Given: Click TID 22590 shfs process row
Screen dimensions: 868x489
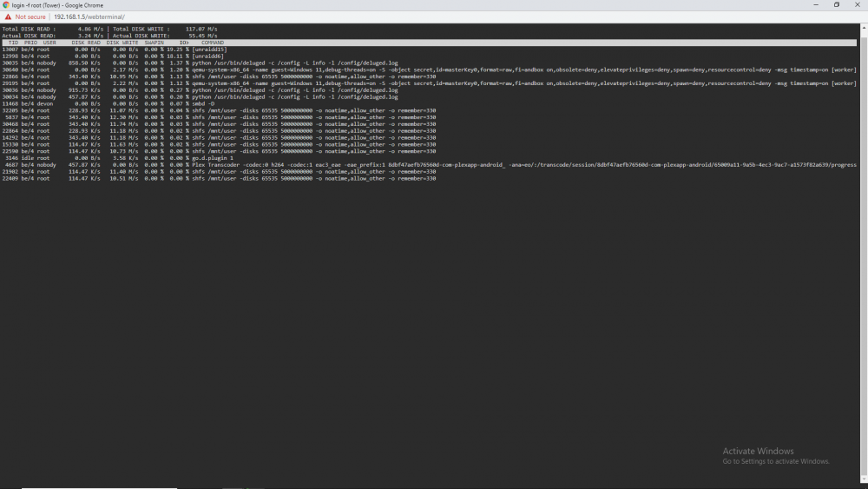Looking at the screenshot, I should 219,151.
